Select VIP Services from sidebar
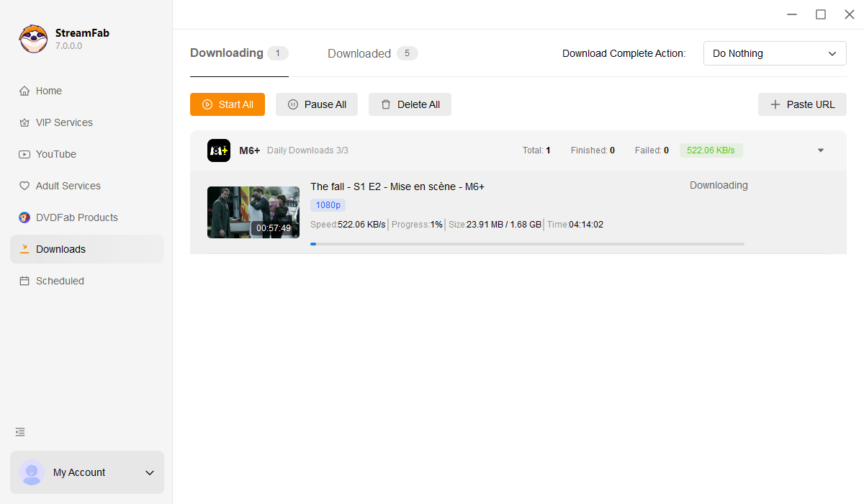 tap(63, 122)
